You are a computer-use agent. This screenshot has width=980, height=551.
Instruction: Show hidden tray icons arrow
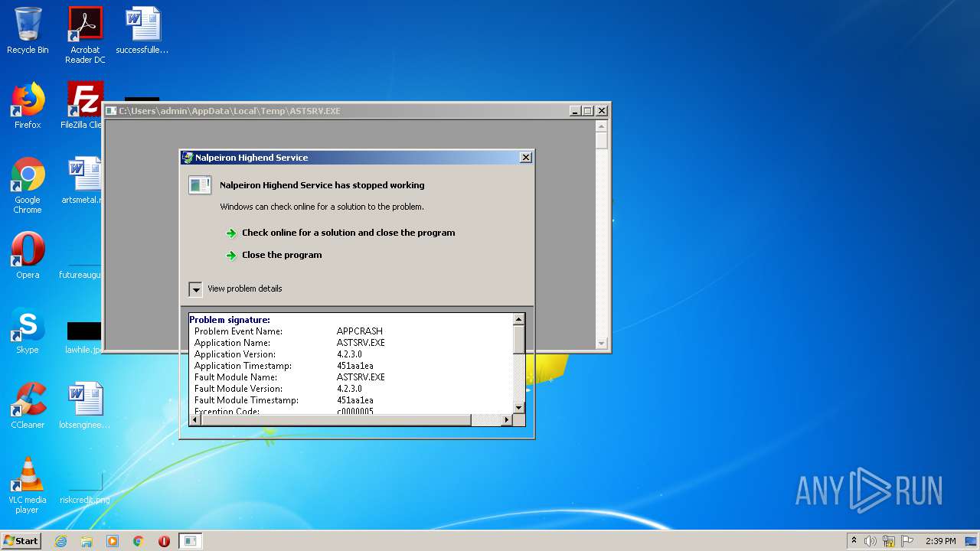(854, 541)
